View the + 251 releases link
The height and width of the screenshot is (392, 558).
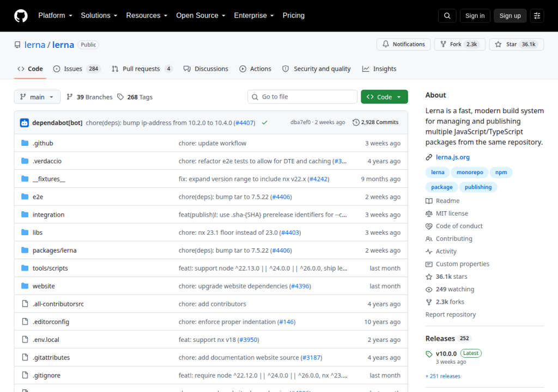(442, 376)
